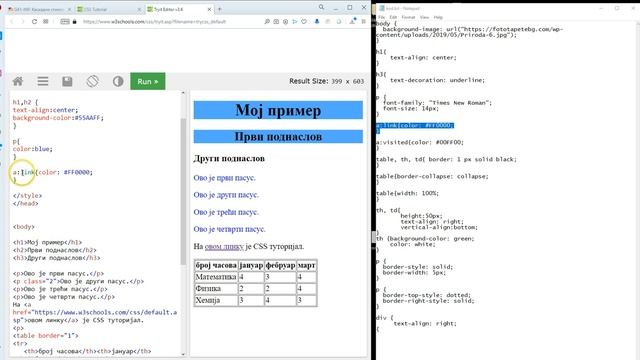Open the hamburger menu in Tryit toolbar
Screen dimensions: 640x360
43,81
